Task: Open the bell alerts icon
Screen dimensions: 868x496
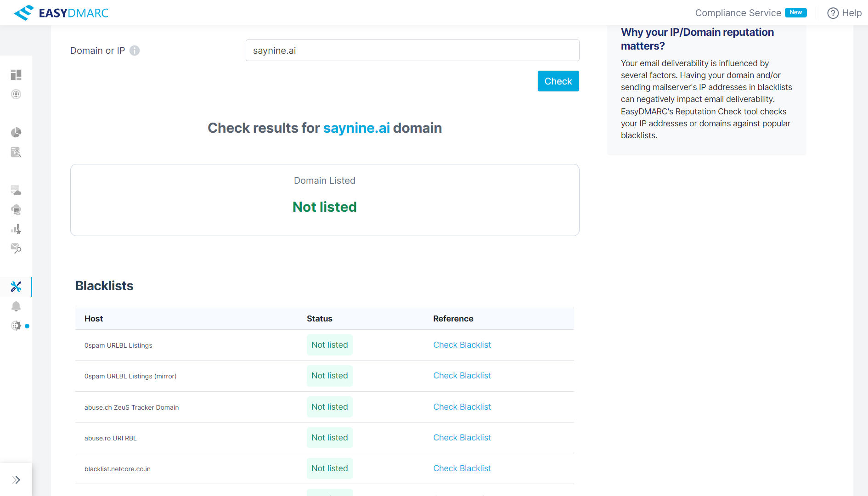Action: [16, 306]
